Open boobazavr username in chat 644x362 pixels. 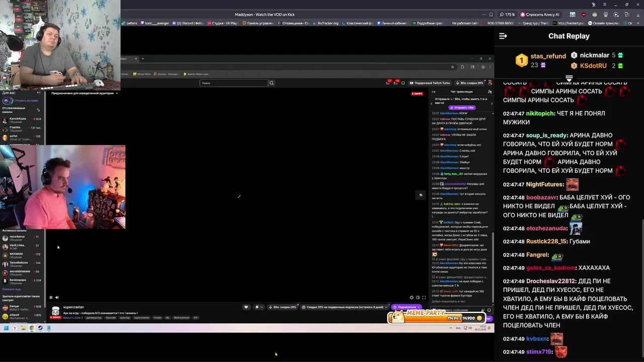[x=542, y=198]
